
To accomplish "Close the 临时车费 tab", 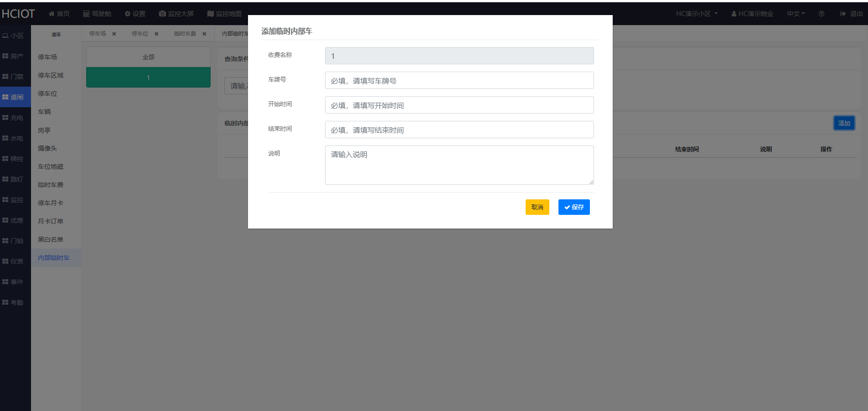I will (x=204, y=34).
